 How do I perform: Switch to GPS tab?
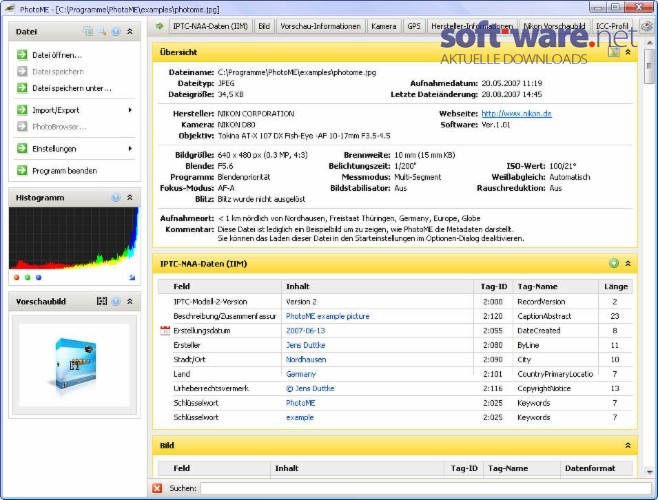414,26
